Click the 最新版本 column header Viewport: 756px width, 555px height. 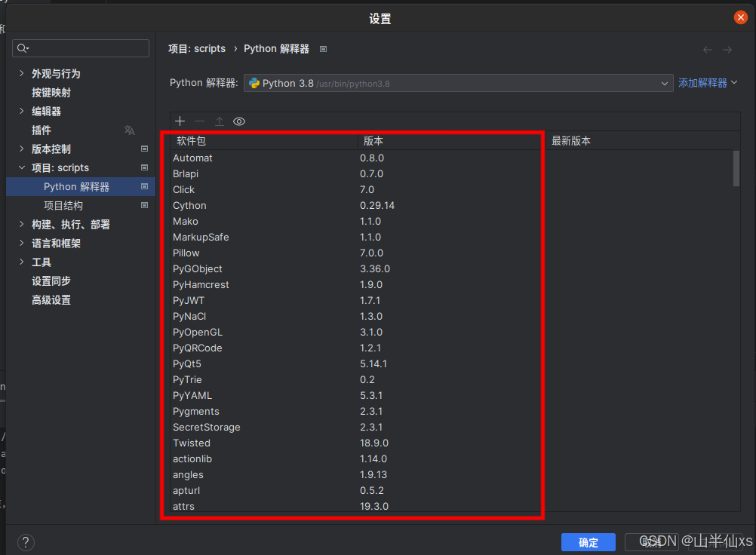coord(643,141)
